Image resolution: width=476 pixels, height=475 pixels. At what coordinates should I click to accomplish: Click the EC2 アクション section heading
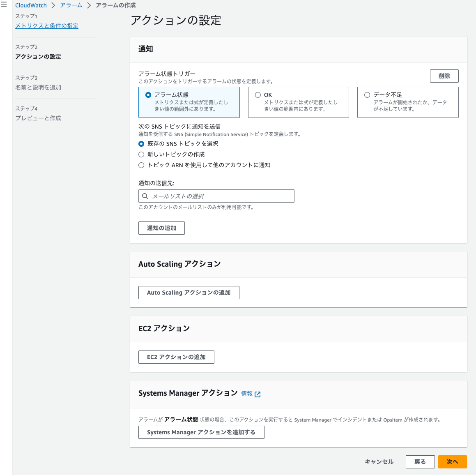[x=164, y=328]
